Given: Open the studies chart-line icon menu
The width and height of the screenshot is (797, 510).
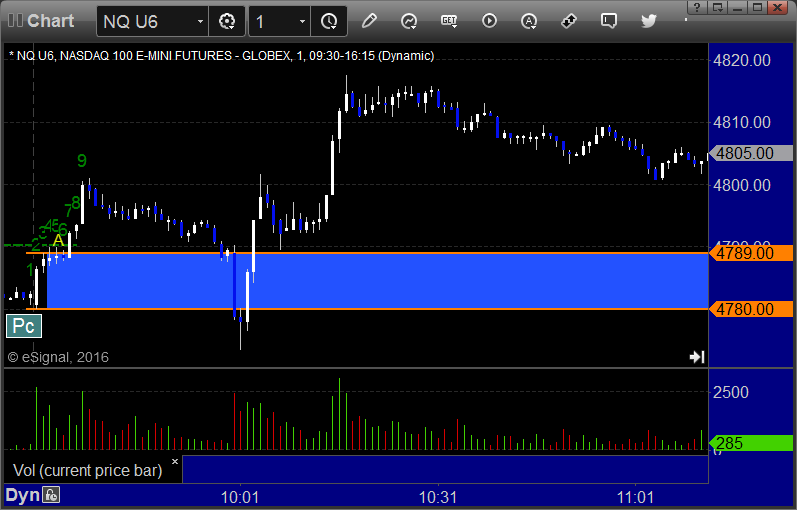Looking at the screenshot, I should (x=409, y=21).
